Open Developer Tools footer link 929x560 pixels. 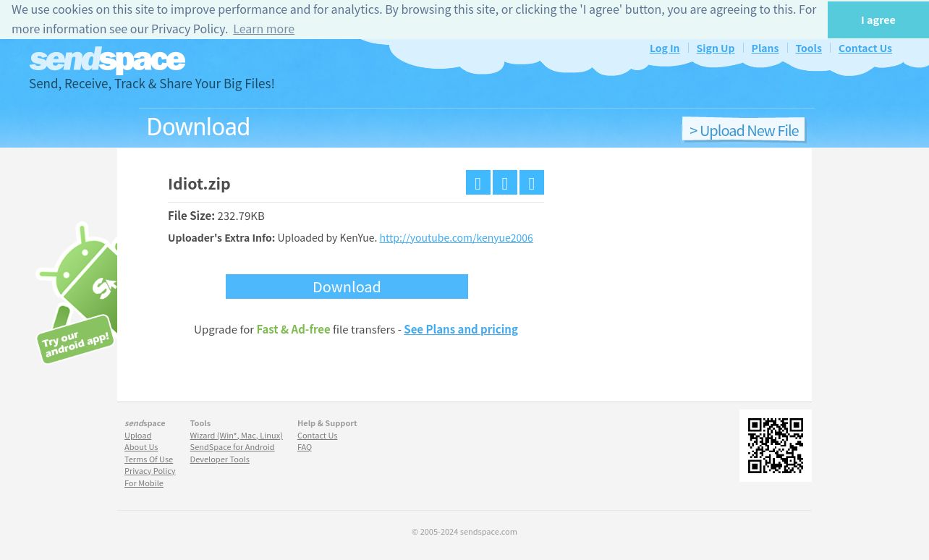tap(219, 459)
